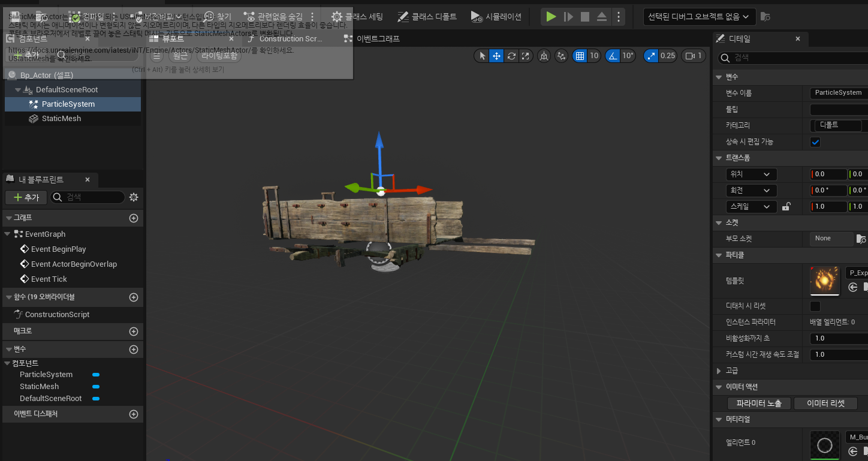The height and width of the screenshot is (461, 868).
Task: Toggle rotation angle snapping
Action: [x=612, y=56]
